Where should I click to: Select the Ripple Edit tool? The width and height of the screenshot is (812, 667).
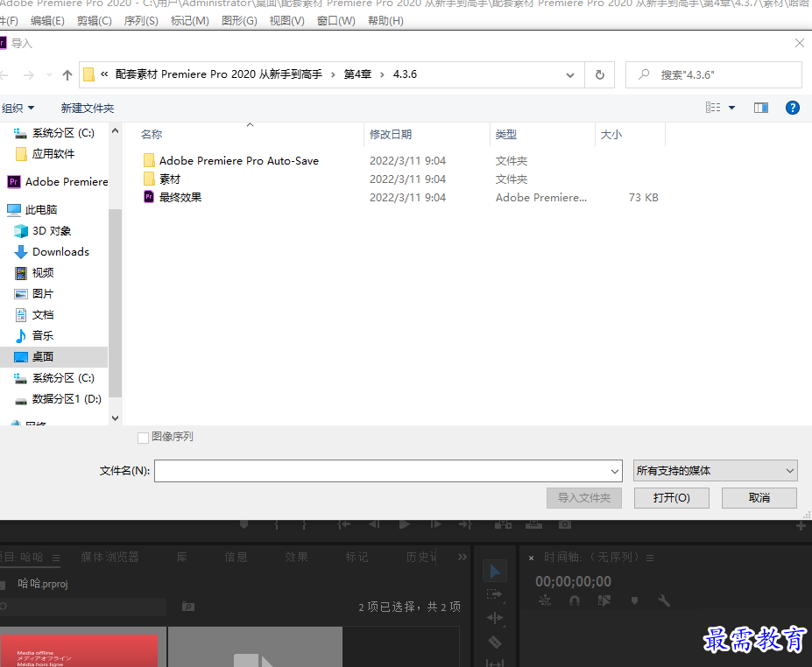tap(495, 618)
